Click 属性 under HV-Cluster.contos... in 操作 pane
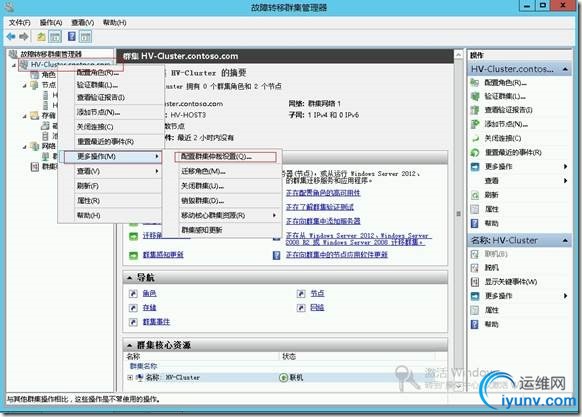The height and width of the screenshot is (417, 582). pos(491,209)
